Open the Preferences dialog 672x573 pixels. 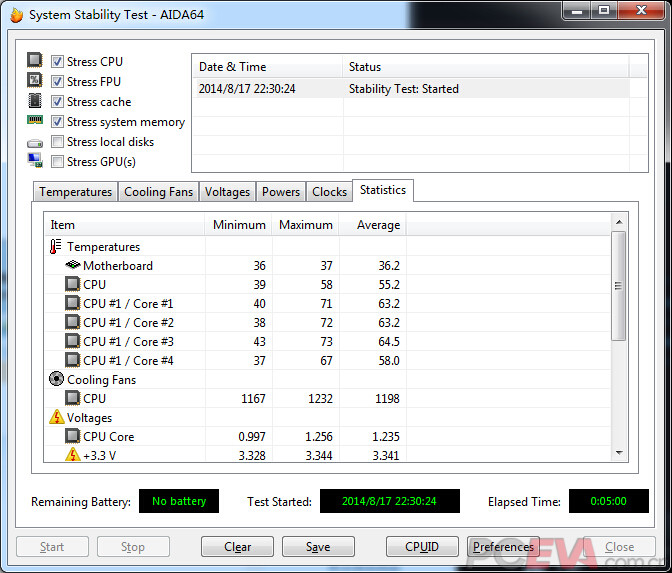pos(503,547)
